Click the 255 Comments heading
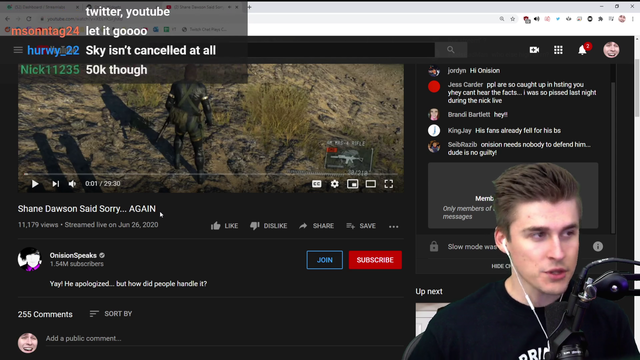This screenshot has height=360, width=640. (45, 314)
